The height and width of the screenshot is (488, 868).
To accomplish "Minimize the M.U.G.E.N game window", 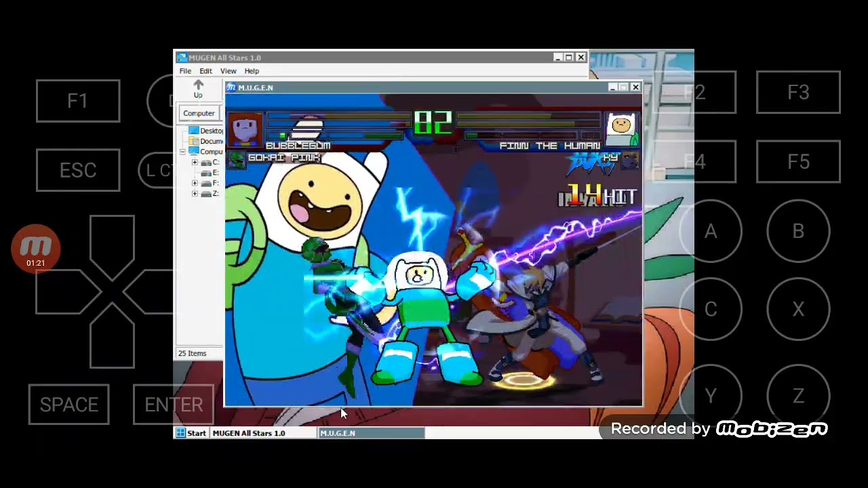I will [x=613, y=87].
